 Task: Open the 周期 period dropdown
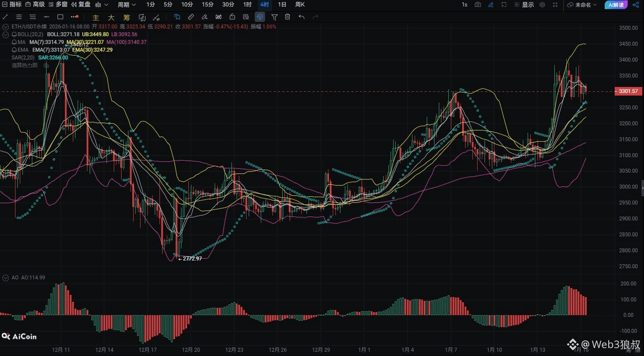127,5
